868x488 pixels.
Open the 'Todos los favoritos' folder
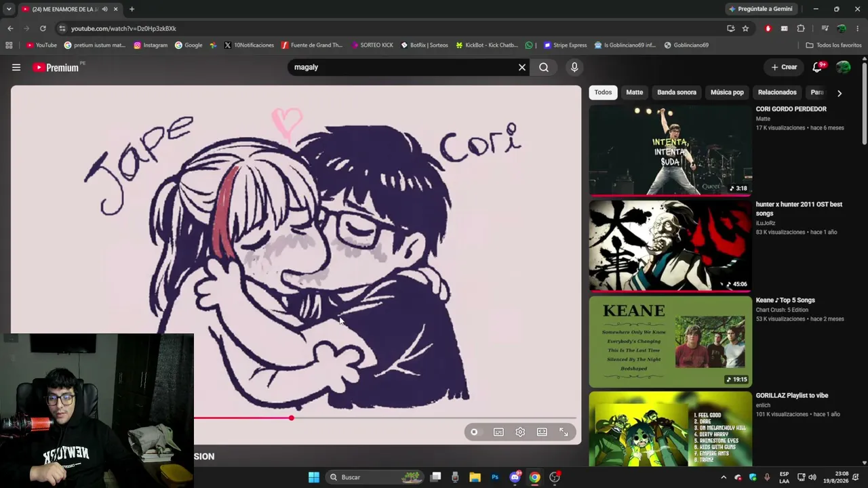pos(833,45)
